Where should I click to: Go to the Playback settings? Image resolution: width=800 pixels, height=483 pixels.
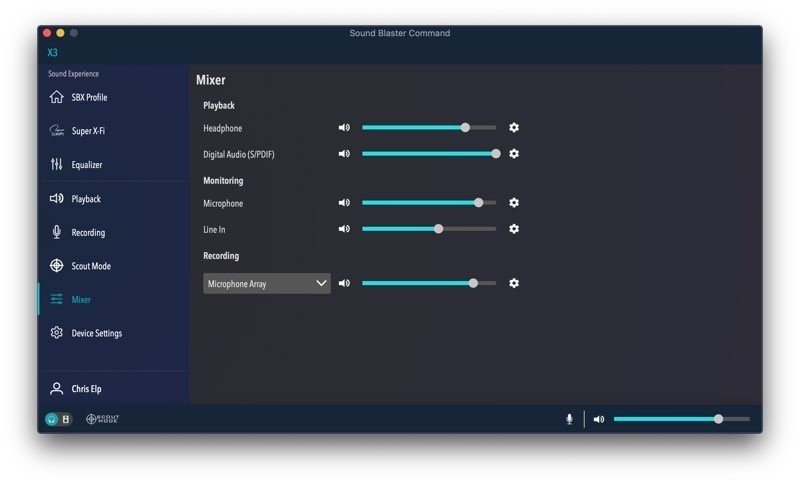[x=85, y=199]
